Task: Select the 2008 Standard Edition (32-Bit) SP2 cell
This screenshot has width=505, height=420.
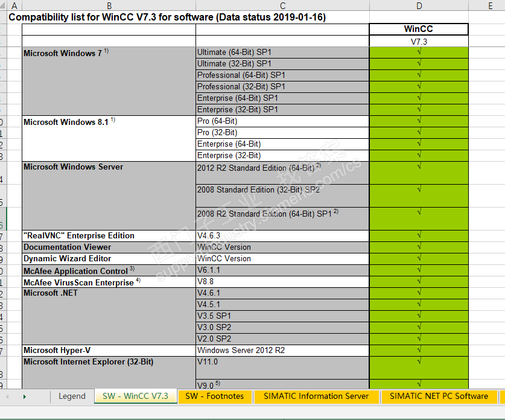Action: tap(282, 196)
